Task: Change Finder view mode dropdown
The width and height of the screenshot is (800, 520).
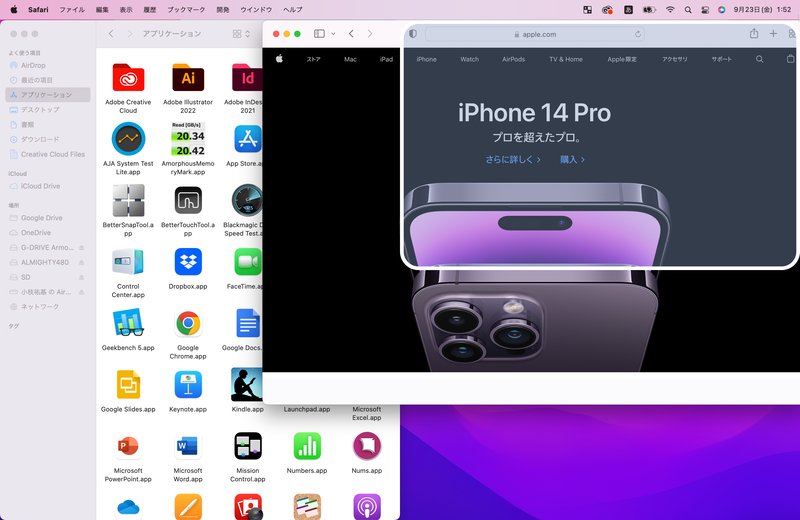Action: pyautogui.click(x=241, y=34)
